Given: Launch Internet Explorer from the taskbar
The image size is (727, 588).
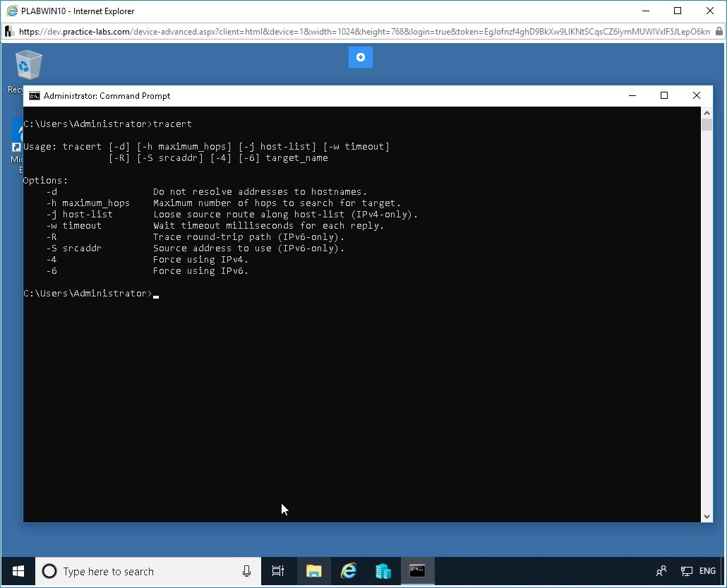Looking at the screenshot, I should (x=349, y=571).
